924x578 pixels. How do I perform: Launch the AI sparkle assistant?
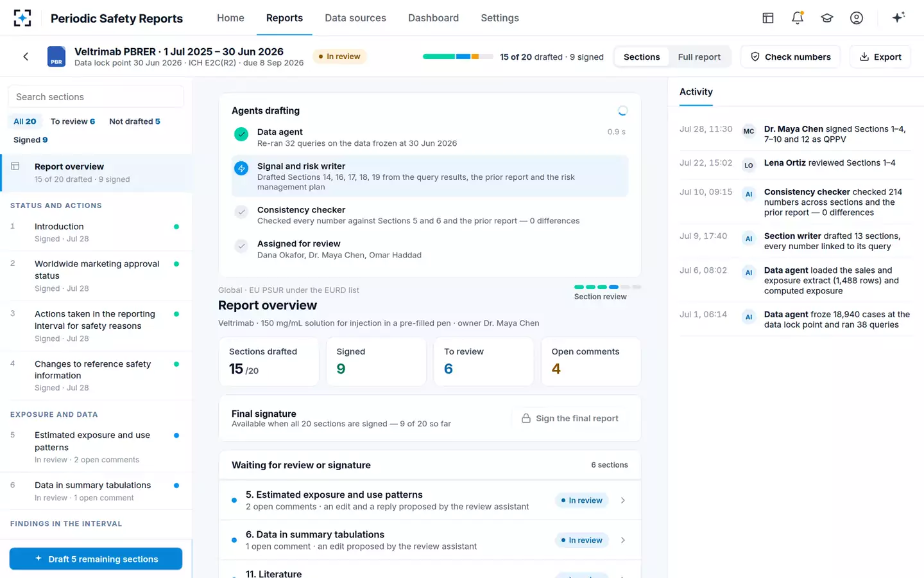[898, 17]
